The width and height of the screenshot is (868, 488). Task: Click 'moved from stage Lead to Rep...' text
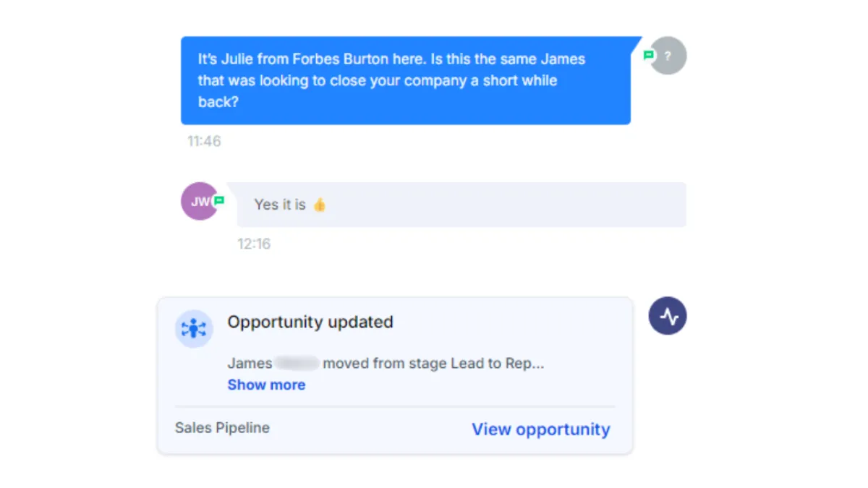click(x=433, y=363)
